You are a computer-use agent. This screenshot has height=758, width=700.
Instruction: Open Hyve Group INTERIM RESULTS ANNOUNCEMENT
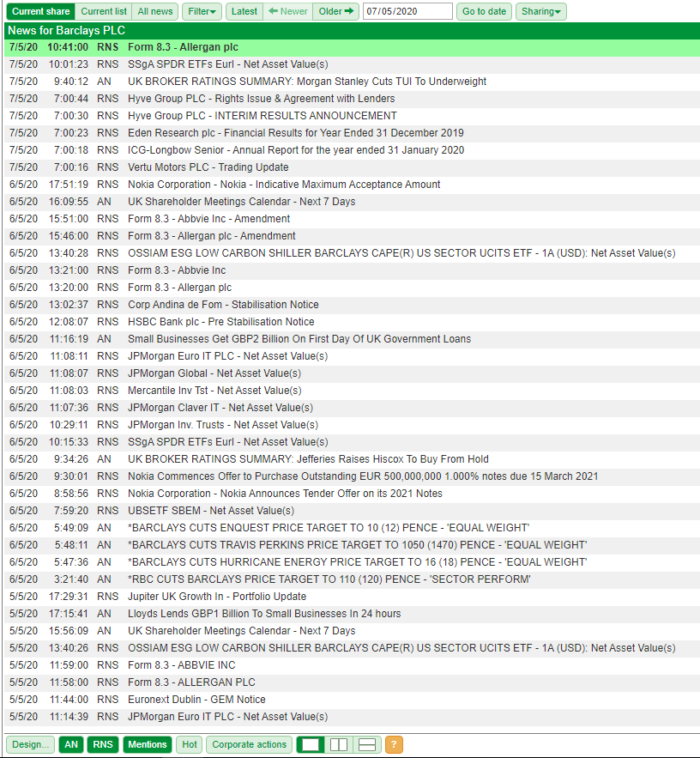click(x=352, y=116)
